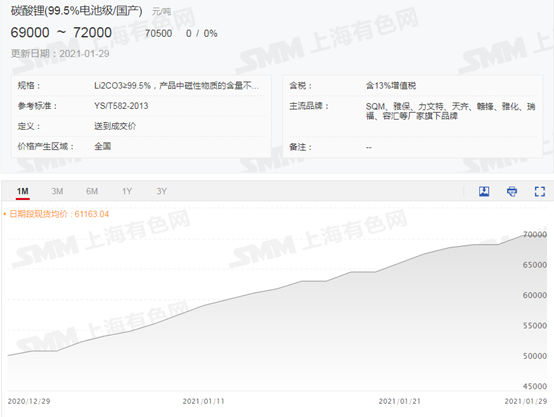
Task: Click the truncated Li2CO3≥99.5% specification text
Action: [176, 86]
